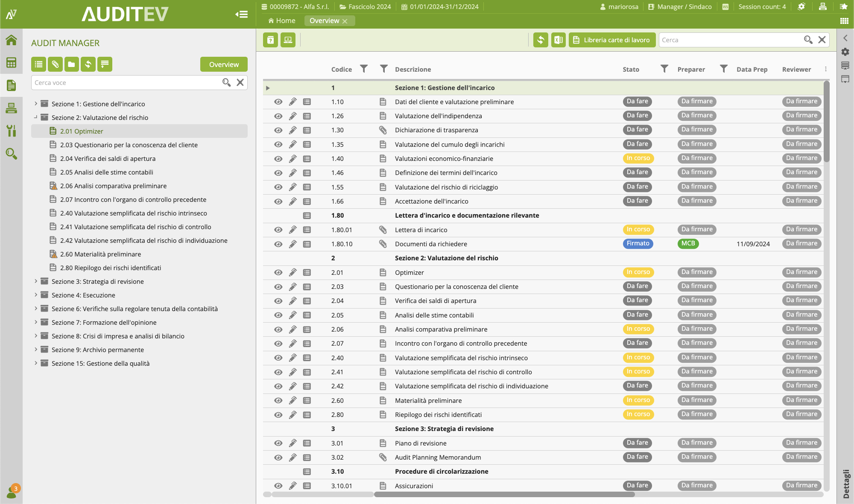Select 2.03 Questionario per la conoscenza del cliente

click(x=129, y=145)
